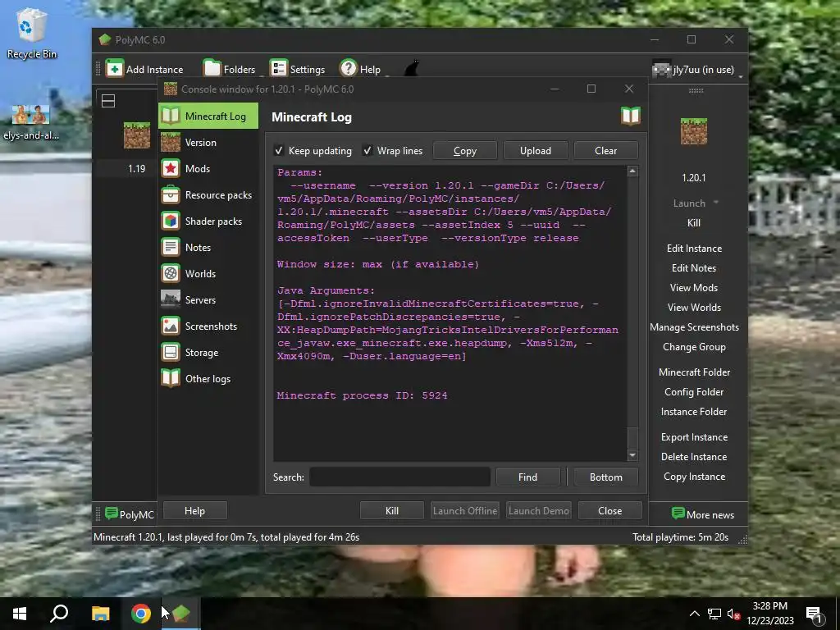Screen dimensions: 840x630
Task: Click the console window Help button
Action: [x=194, y=511]
